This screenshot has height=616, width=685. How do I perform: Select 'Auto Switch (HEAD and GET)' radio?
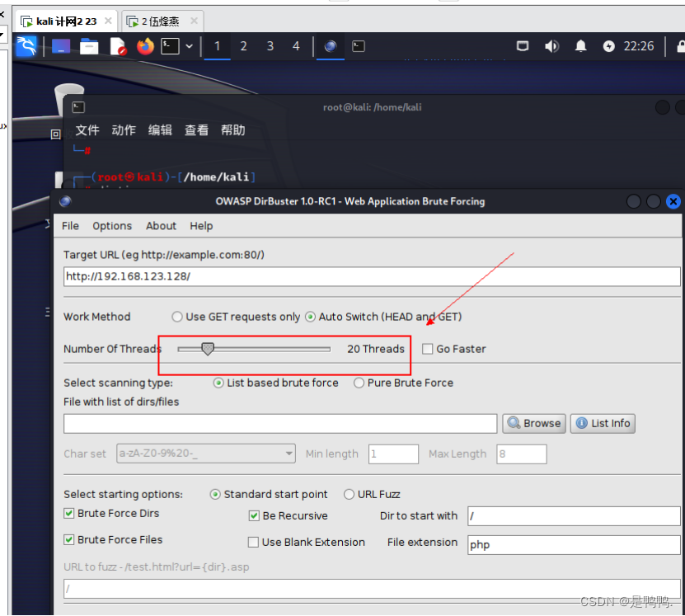coord(310,317)
